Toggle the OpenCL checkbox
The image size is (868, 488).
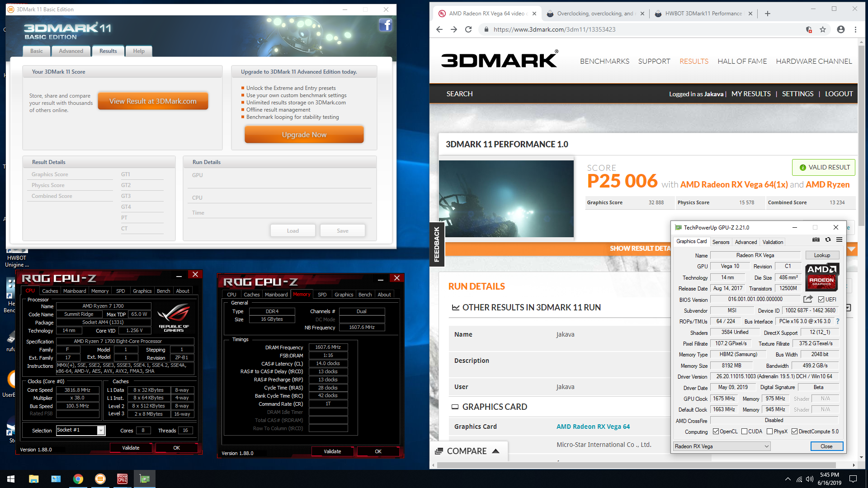716,432
